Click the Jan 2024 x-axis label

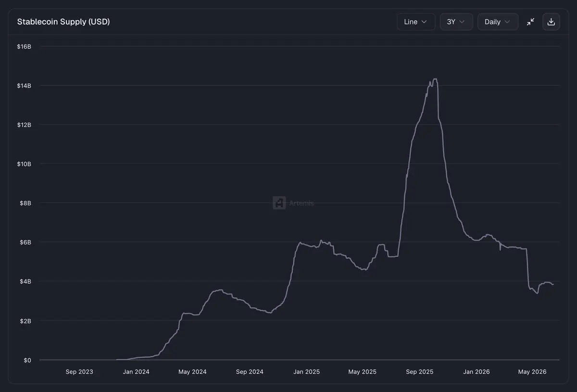point(136,372)
